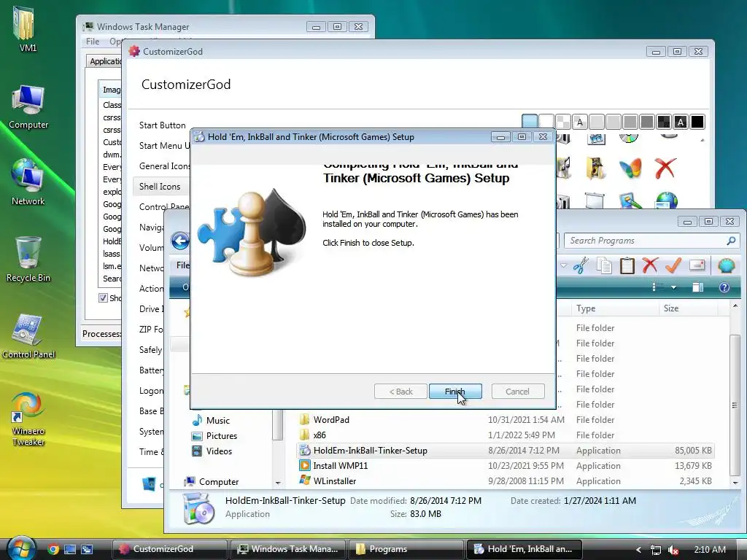Image resolution: width=747 pixels, height=560 pixels.
Task: Select the dark A text swatch in CustomizerGod
Action: click(681, 122)
